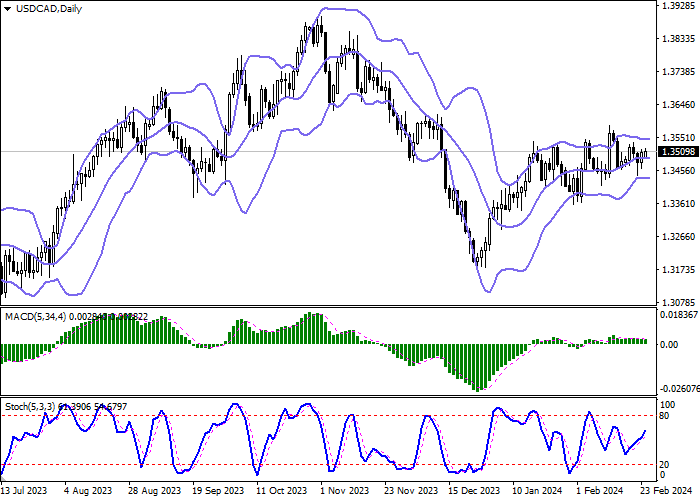Open the chart dropdown arrow beside USDCAD,Daily
Viewport: 700px width, 500px height.
coord(7,9)
